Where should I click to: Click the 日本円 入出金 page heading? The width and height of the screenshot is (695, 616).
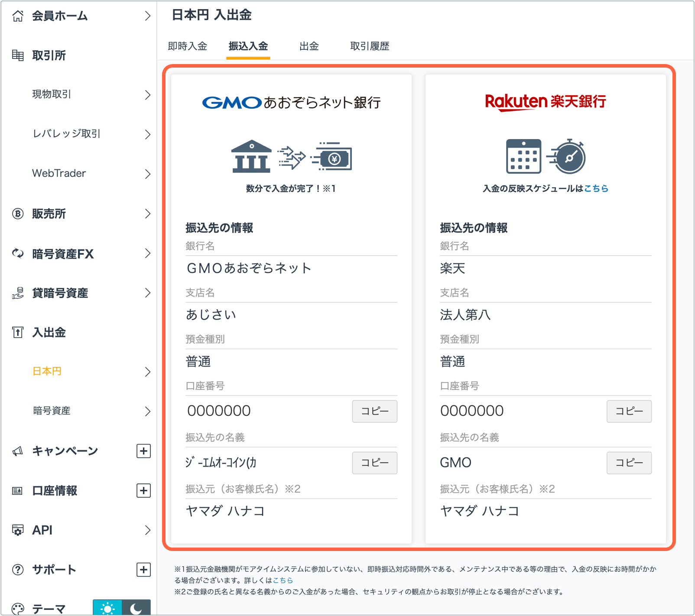[x=211, y=15]
